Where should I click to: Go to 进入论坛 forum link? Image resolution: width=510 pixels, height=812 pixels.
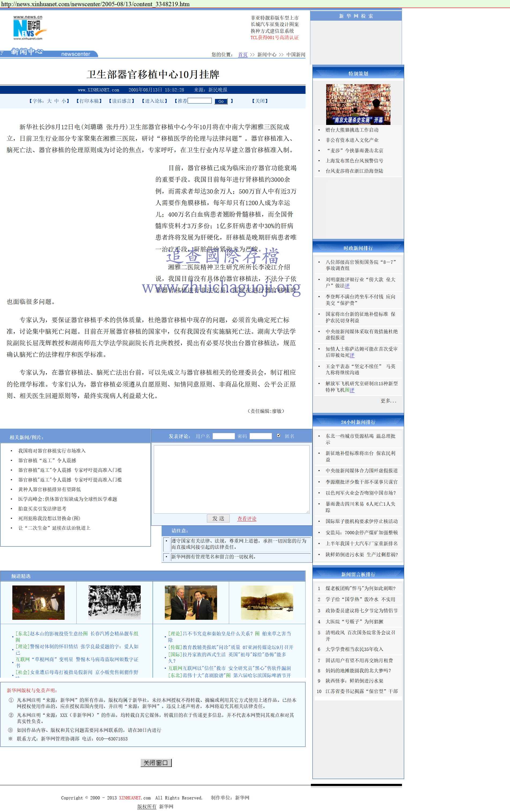(154, 101)
